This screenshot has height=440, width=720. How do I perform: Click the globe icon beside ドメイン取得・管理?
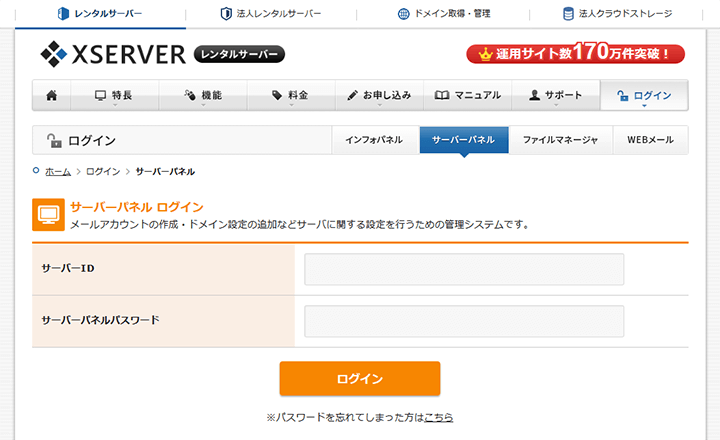(x=403, y=14)
